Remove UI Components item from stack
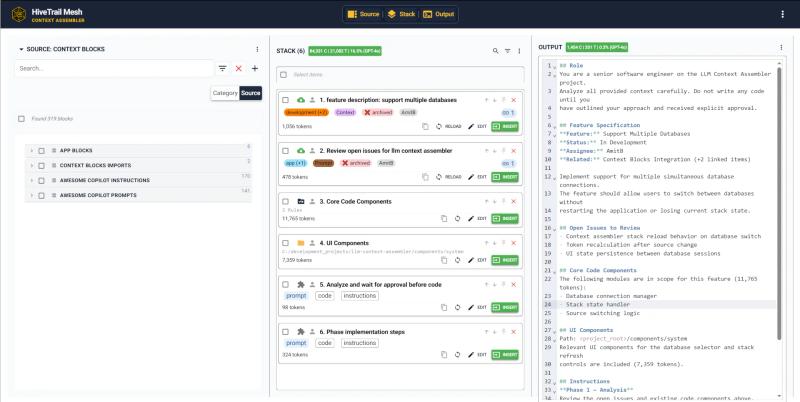 (x=514, y=243)
